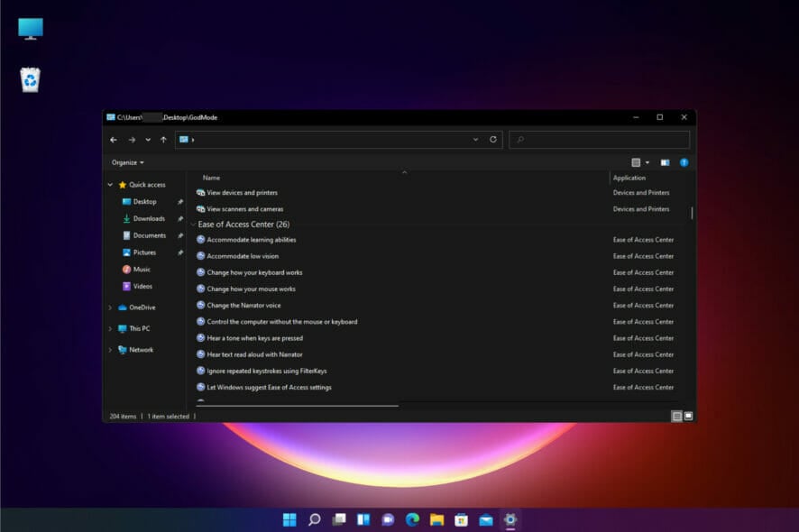Go up one folder level arrow

click(x=163, y=140)
